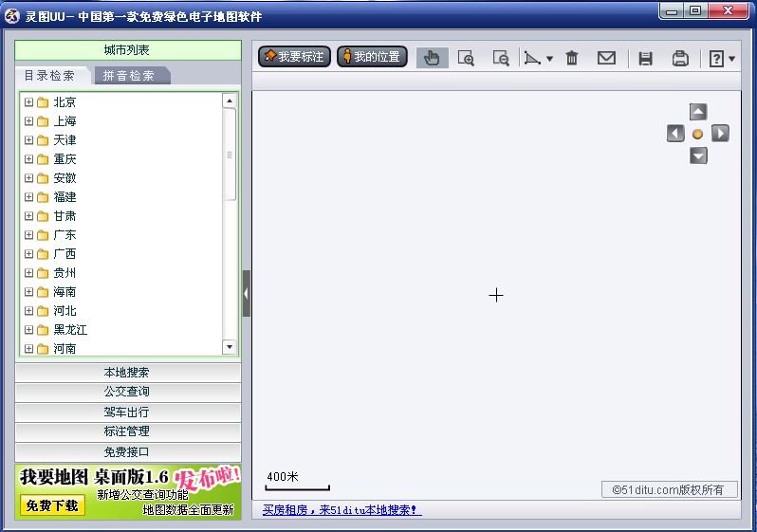
Task: Select 黑龙江 in the city list
Action: tap(70, 330)
